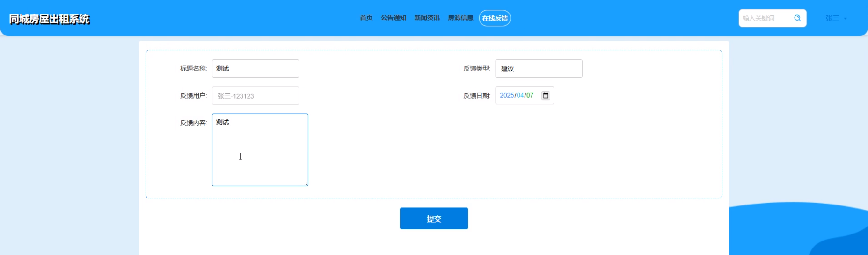Go to the 首页 menu item
This screenshot has height=255, width=868.
[x=366, y=18]
